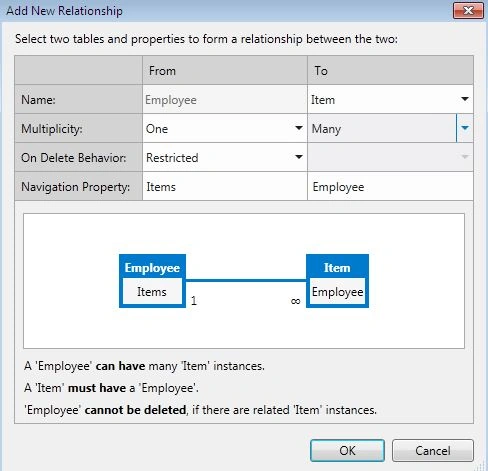Click the Item entity box header in diagram
The width and height of the screenshot is (488, 471).
(x=337, y=268)
